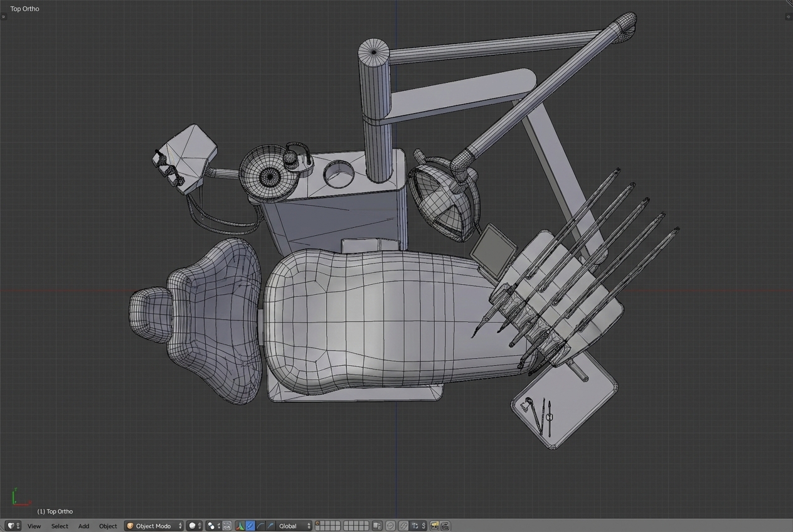
Task: Open the Object menu
Action: (x=108, y=526)
